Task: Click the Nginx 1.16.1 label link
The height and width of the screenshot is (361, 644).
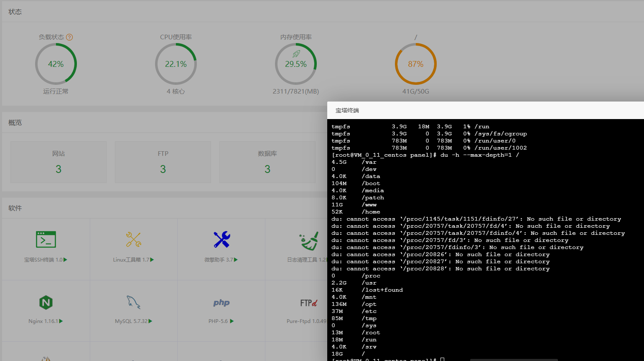Action: [46, 321]
